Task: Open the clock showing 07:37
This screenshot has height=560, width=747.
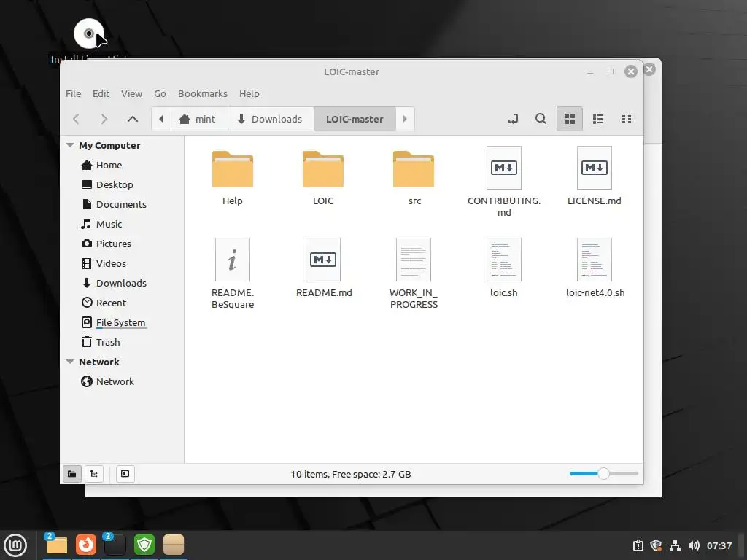Action: point(719,545)
